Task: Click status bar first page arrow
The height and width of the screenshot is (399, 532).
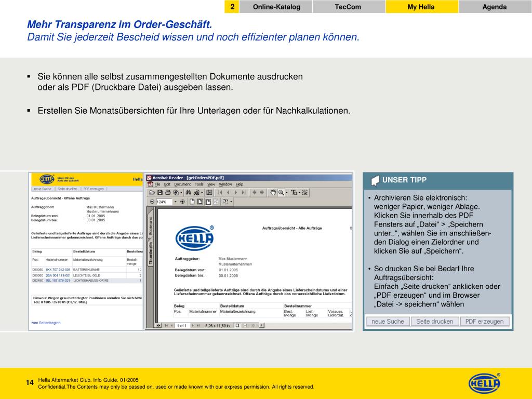Action: coord(167,326)
